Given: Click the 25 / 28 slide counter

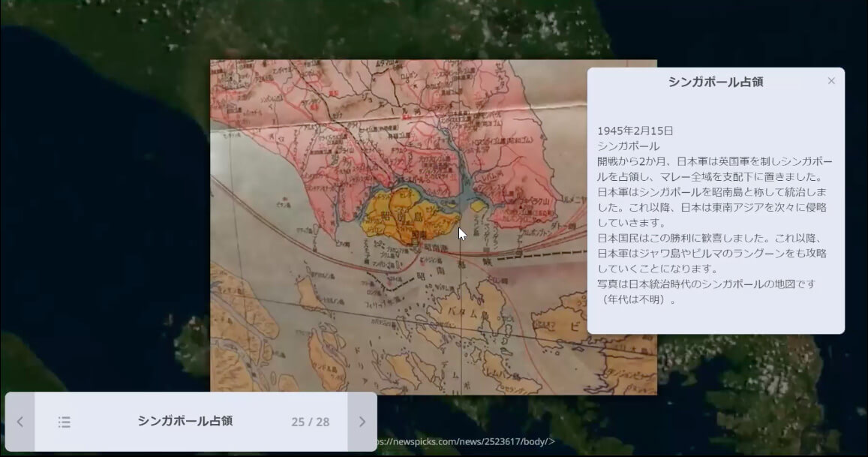Looking at the screenshot, I should pos(310,422).
